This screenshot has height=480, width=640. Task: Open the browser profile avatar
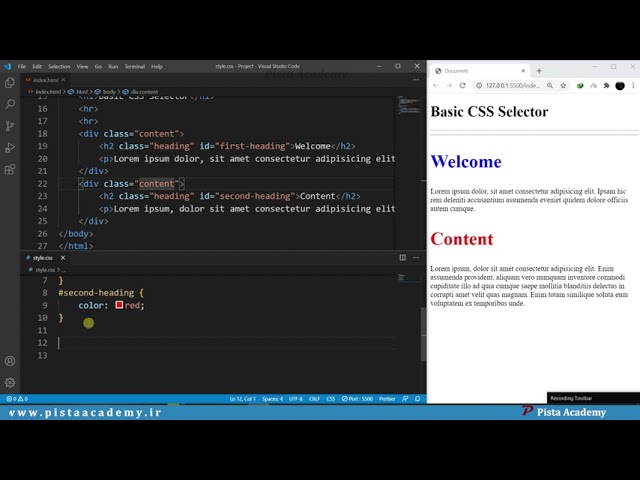click(620, 85)
